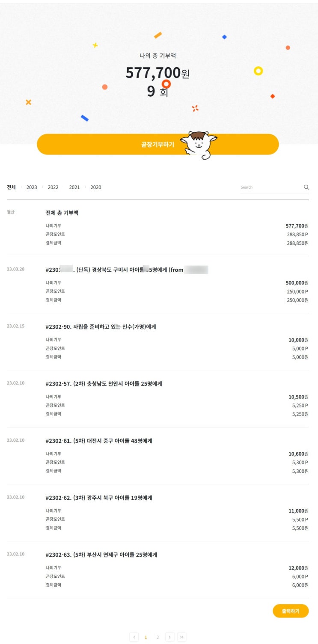Switch to the 2021 year tab
This screenshot has width=318, height=644.
tap(74, 187)
